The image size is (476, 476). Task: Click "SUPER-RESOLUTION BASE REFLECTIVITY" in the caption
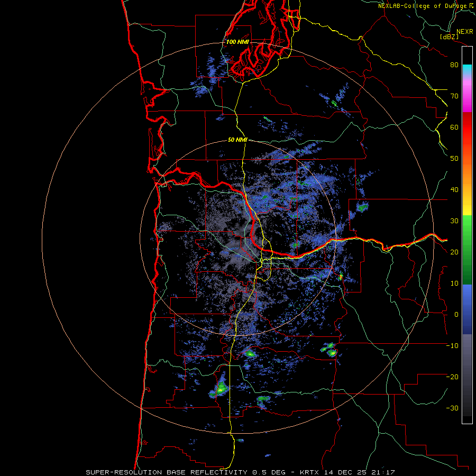tap(167, 472)
